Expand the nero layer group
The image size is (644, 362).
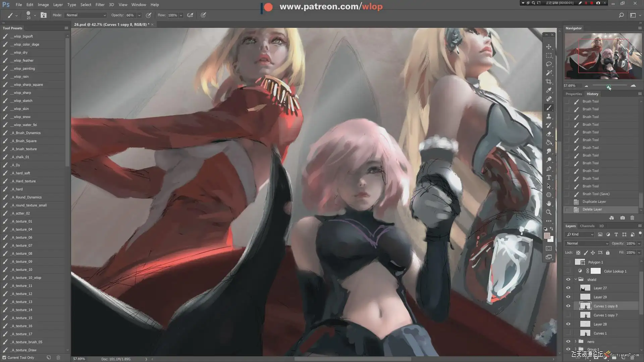click(576, 342)
